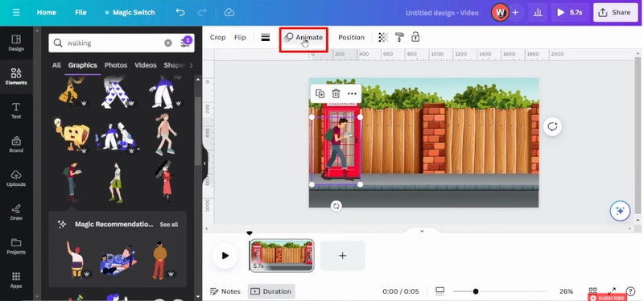Open the Apps side panel
The width and height of the screenshot is (644, 301).
(16, 279)
